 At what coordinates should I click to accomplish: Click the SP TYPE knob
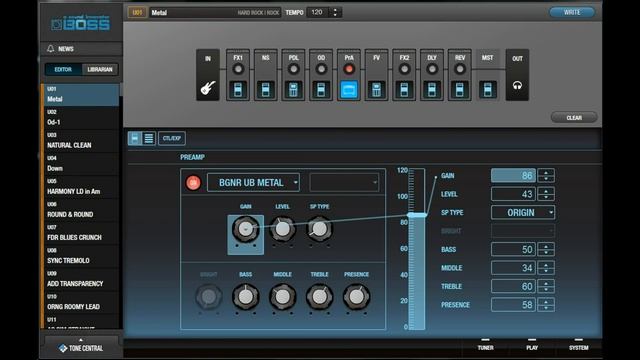[x=319, y=229]
